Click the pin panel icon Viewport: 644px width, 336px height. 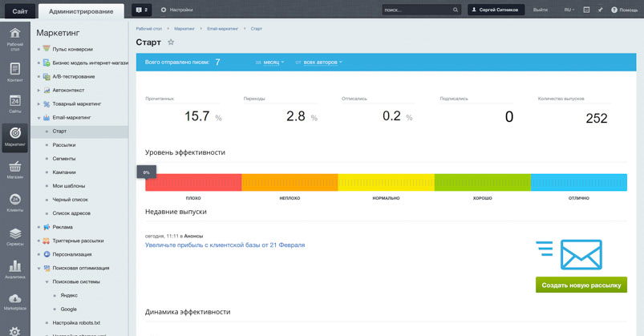click(600, 10)
